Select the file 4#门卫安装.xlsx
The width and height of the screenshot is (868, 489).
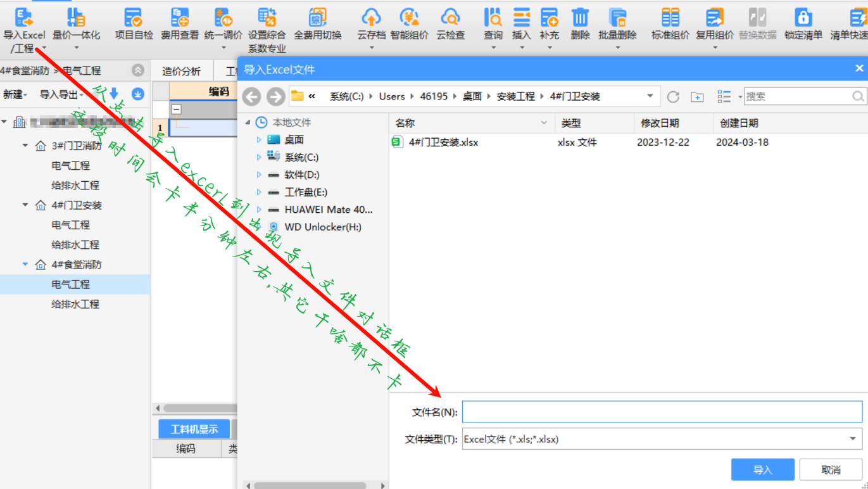pyautogui.click(x=444, y=143)
